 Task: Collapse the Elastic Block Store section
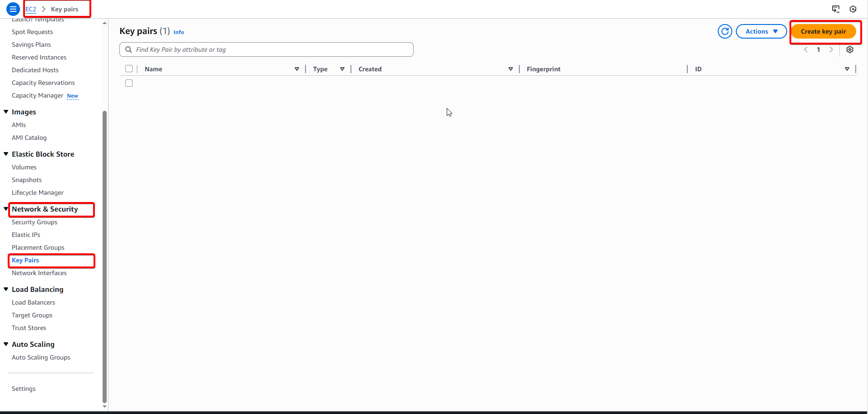pos(6,154)
